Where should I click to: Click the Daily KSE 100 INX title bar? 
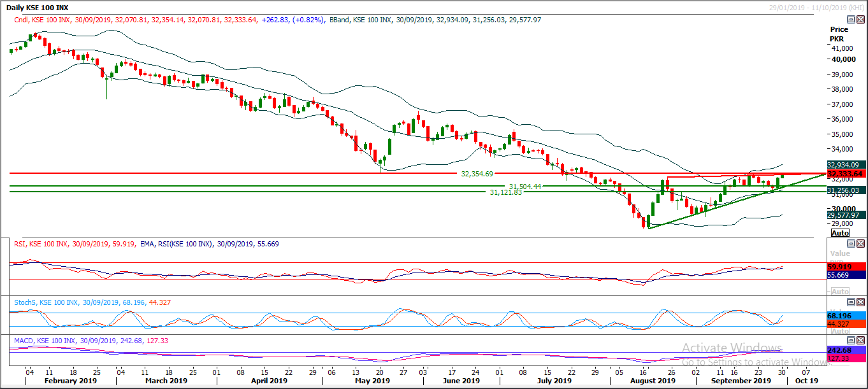click(x=38, y=6)
